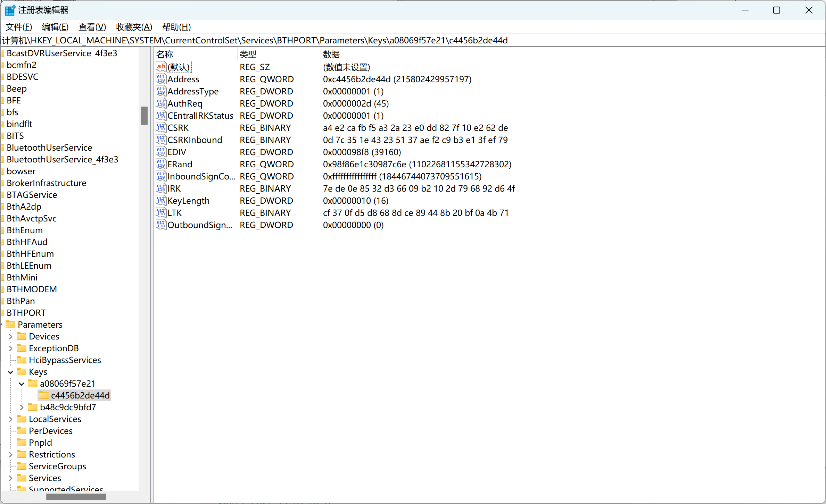Open the 编辑(E) menu
Screen dimensions: 826x504
tap(55, 27)
